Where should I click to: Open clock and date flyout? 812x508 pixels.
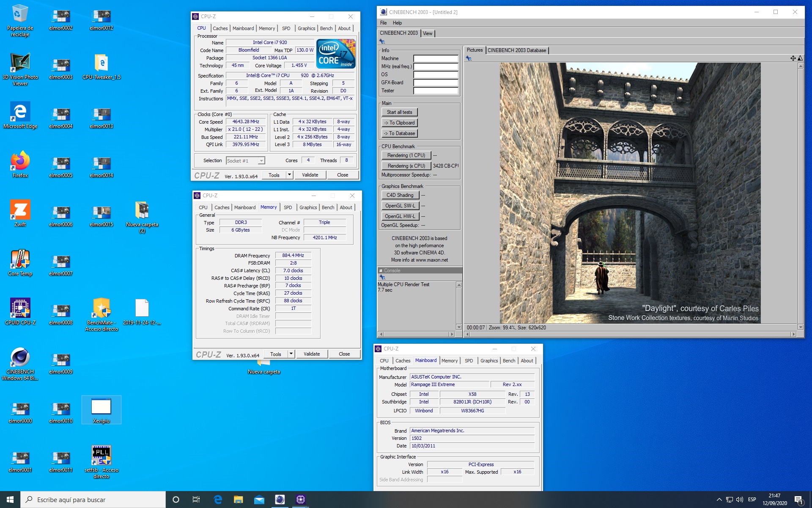[775, 500]
